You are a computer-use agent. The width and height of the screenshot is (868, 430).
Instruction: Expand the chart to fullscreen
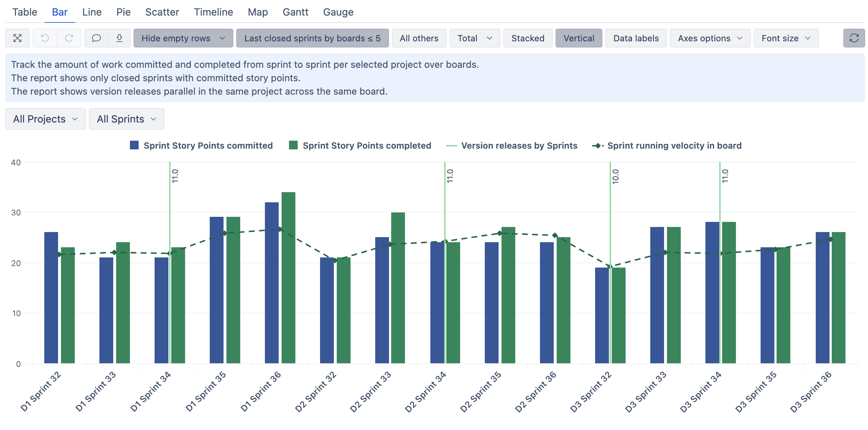(x=17, y=38)
